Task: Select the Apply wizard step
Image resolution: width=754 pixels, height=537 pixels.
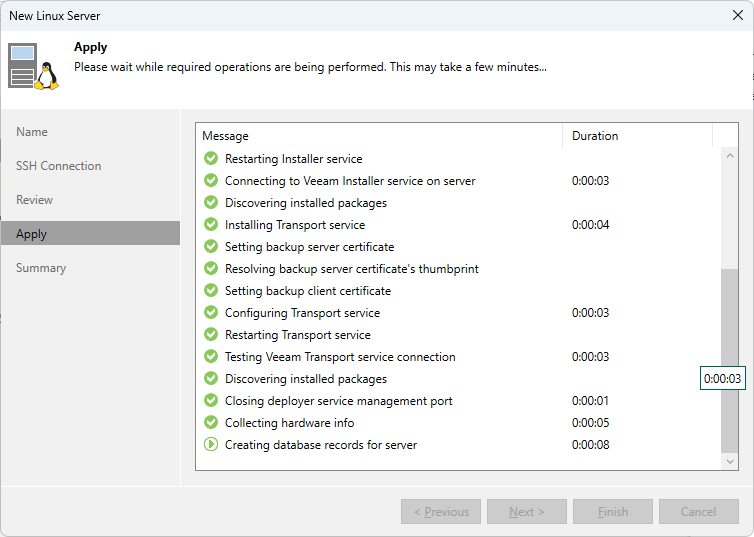Action: click(90, 234)
